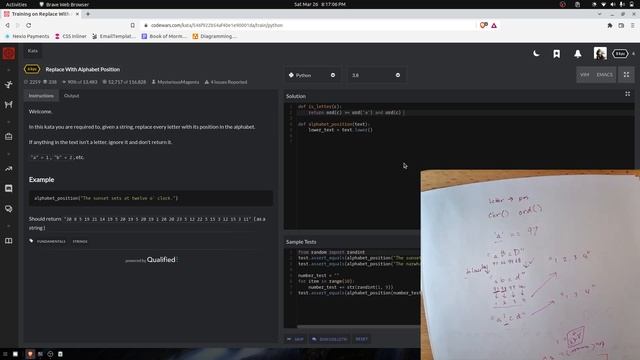Toggle dark mode moon icon
This screenshot has width=640, height=360.
[536, 53]
